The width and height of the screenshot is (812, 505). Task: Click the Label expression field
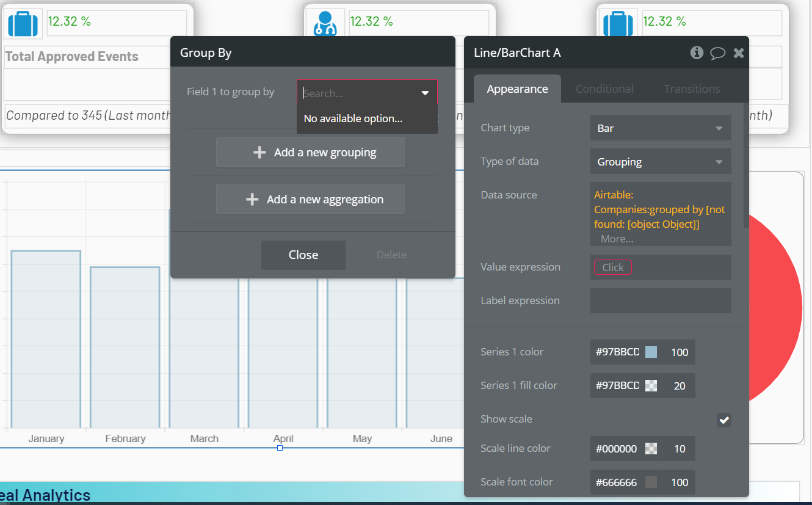(x=661, y=301)
